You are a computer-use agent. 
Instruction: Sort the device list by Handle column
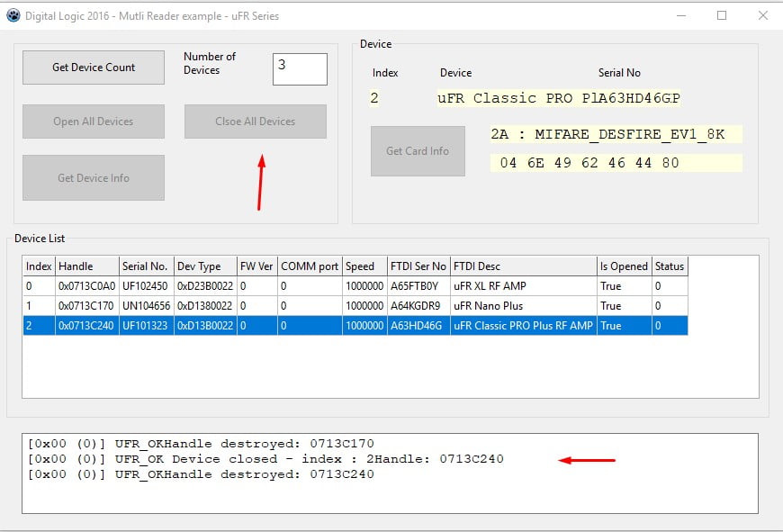click(x=87, y=266)
